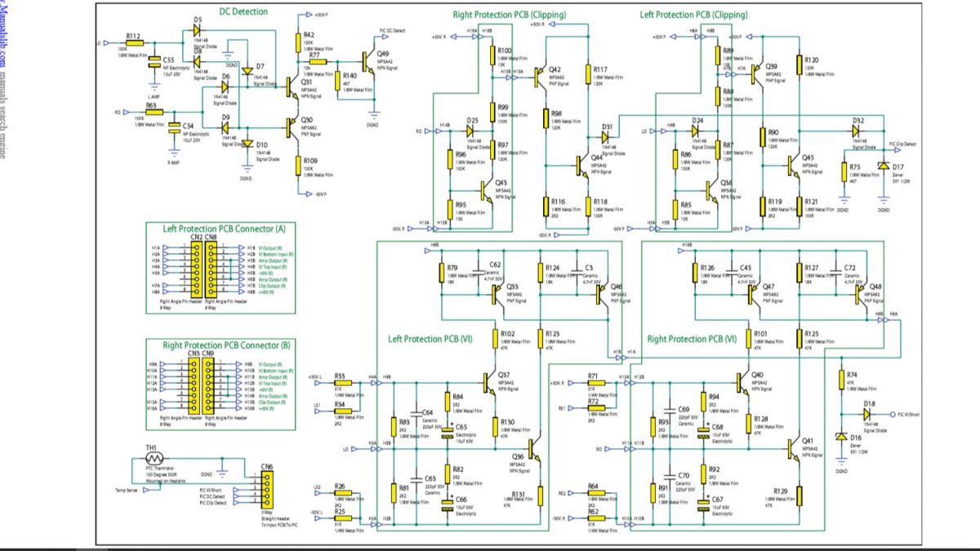
Task: Select the Q31 transistor label
Action: point(306,82)
